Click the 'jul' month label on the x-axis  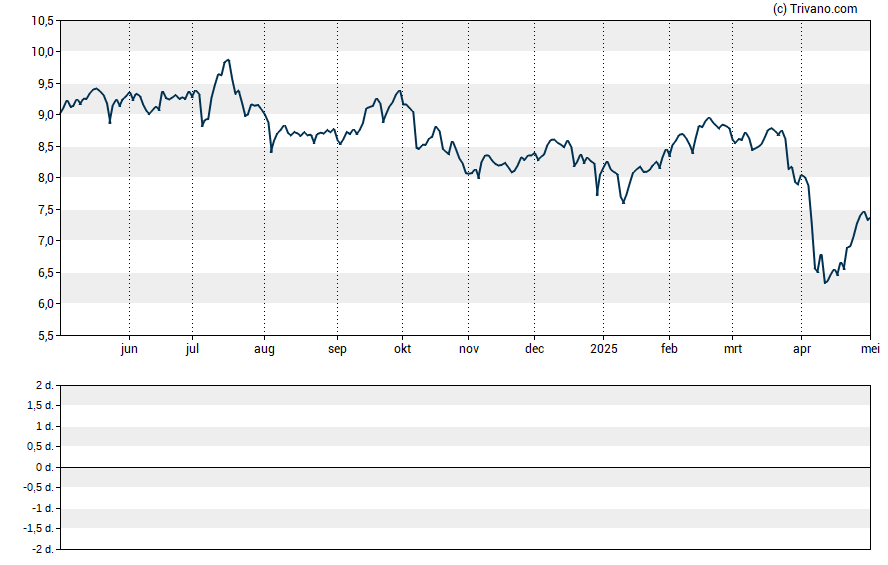coord(192,349)
